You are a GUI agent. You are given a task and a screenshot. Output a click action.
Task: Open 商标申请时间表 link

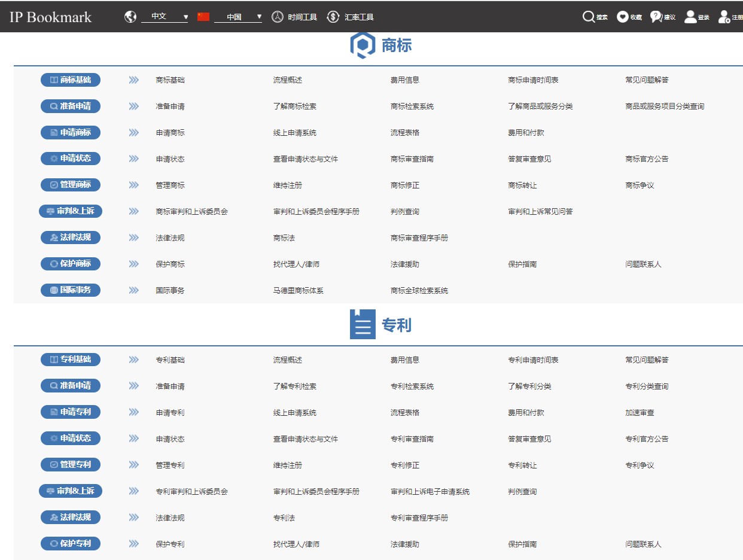(x=533, y=80)
